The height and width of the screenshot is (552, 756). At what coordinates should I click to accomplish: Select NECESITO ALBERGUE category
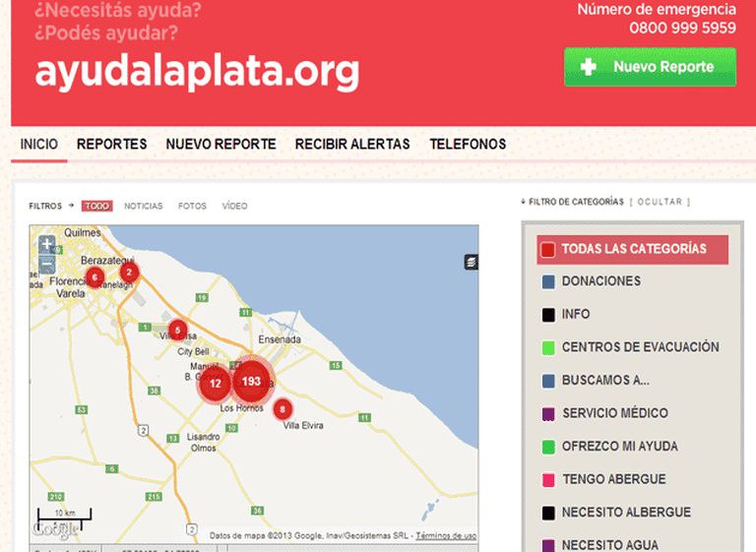616,512
